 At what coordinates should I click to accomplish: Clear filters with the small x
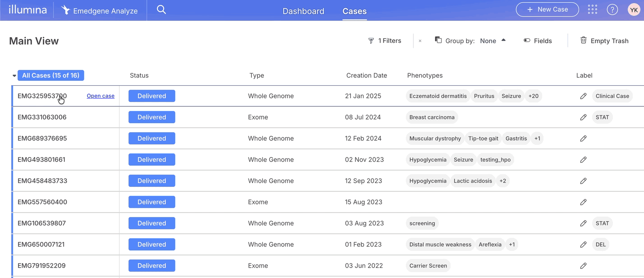pos(420,41)
